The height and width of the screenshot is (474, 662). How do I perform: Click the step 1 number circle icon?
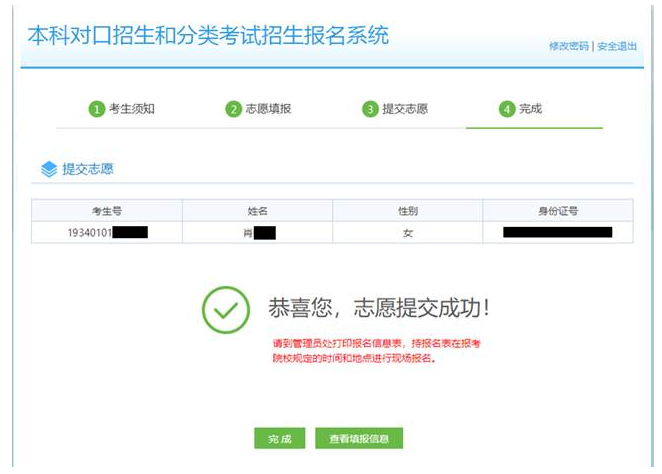[97, 109]
